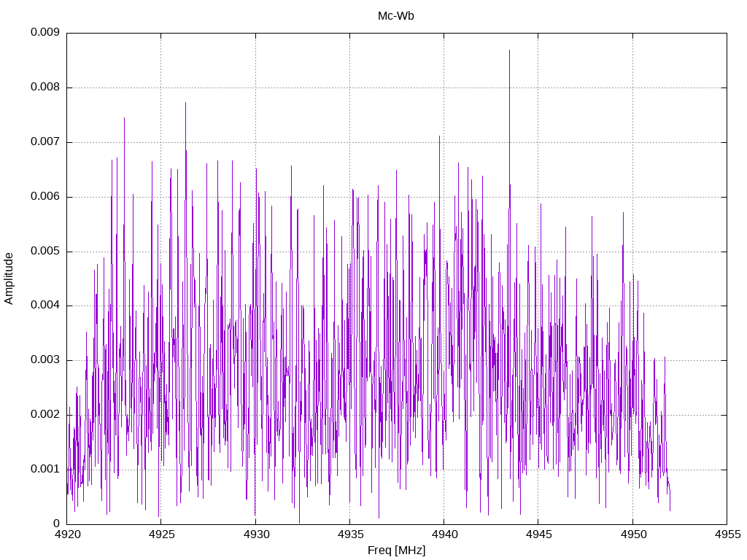Click the "Freq [MHz]" x-axis label
Viewport: 747px width, 560px height.
point(396,551)
